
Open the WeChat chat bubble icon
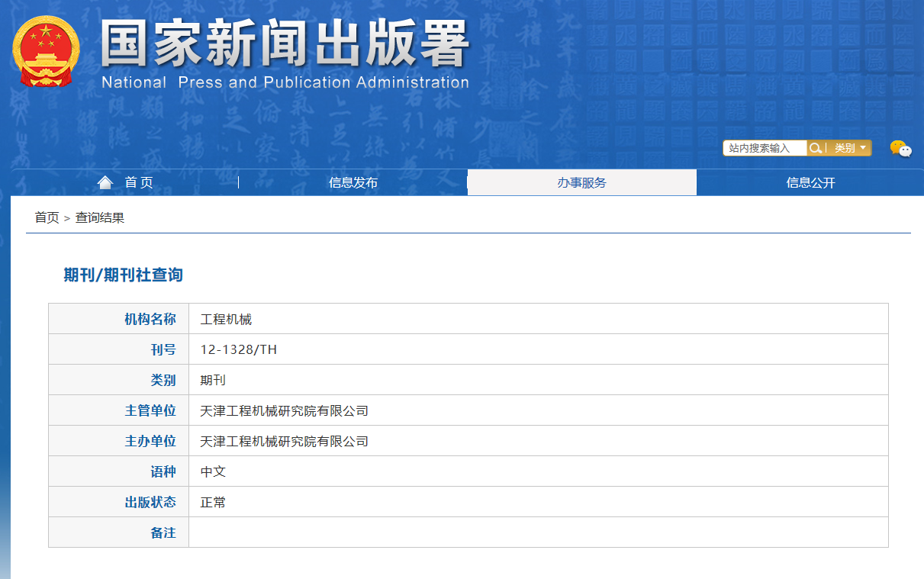coord(900,149)
